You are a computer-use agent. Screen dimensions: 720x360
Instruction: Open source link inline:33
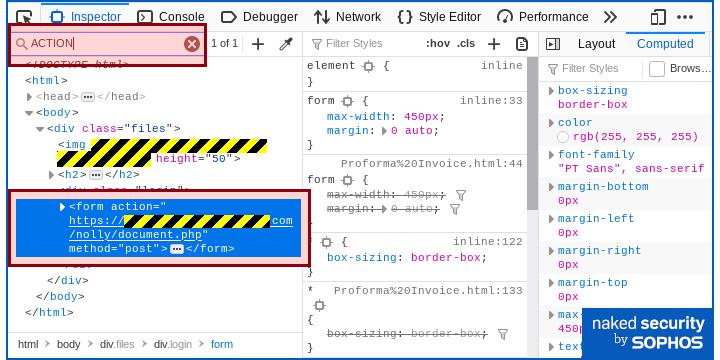[x=491, y=101]
